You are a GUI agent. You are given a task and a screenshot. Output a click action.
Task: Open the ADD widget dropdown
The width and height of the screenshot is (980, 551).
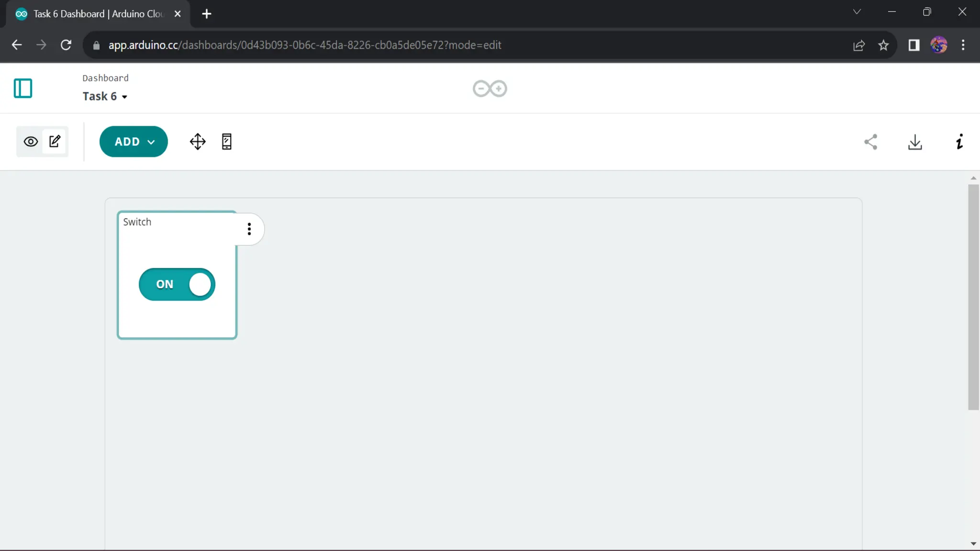[134, 142]
